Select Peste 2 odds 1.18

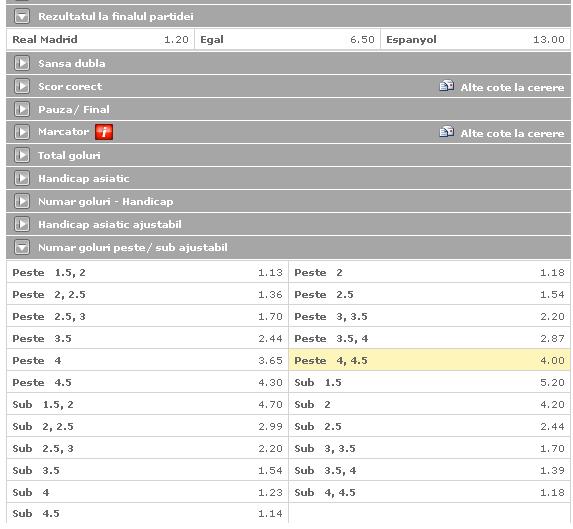coord(429,272)
